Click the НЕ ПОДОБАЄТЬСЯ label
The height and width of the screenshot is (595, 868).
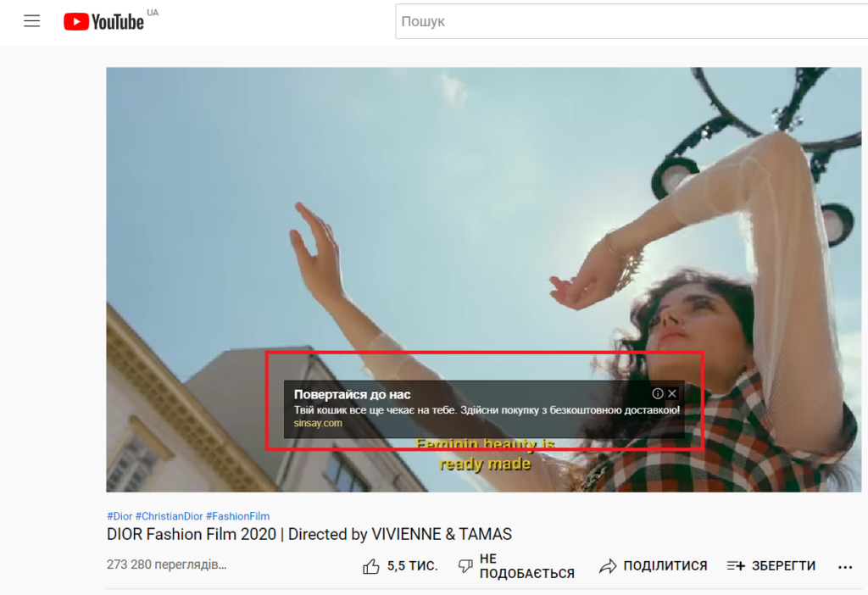[x=527, y=566]
